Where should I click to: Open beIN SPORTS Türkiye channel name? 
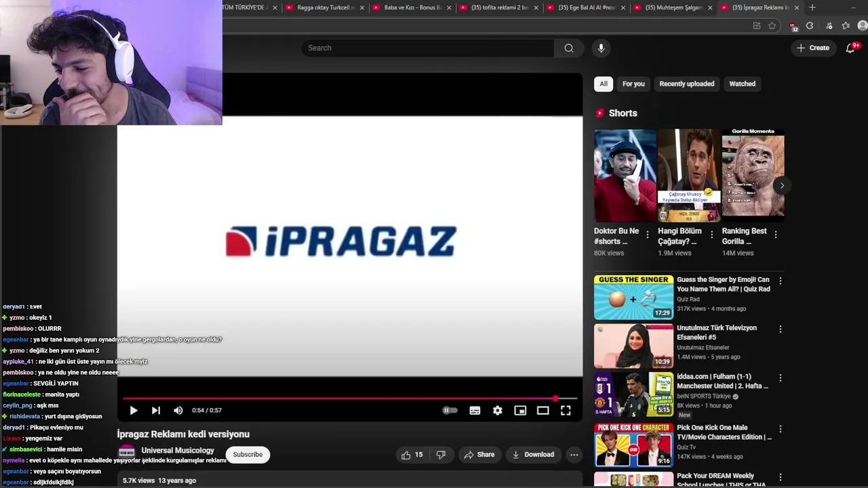tap(704, 396)
